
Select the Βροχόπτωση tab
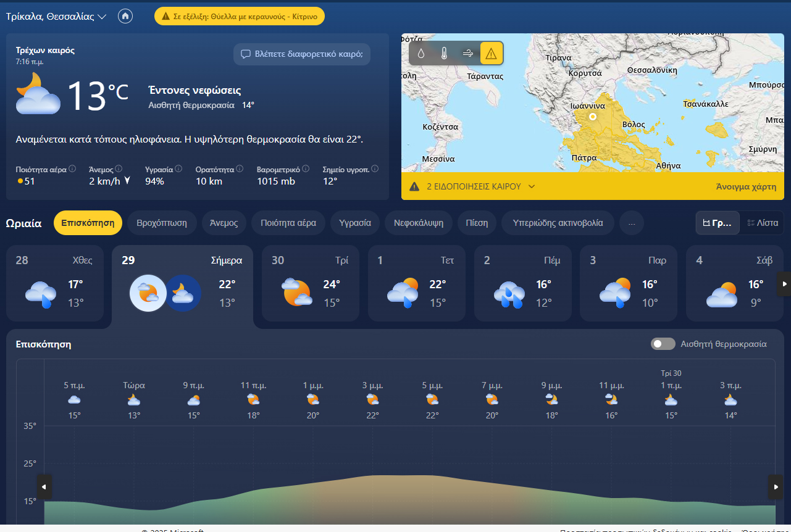click(x=162, y=223)
